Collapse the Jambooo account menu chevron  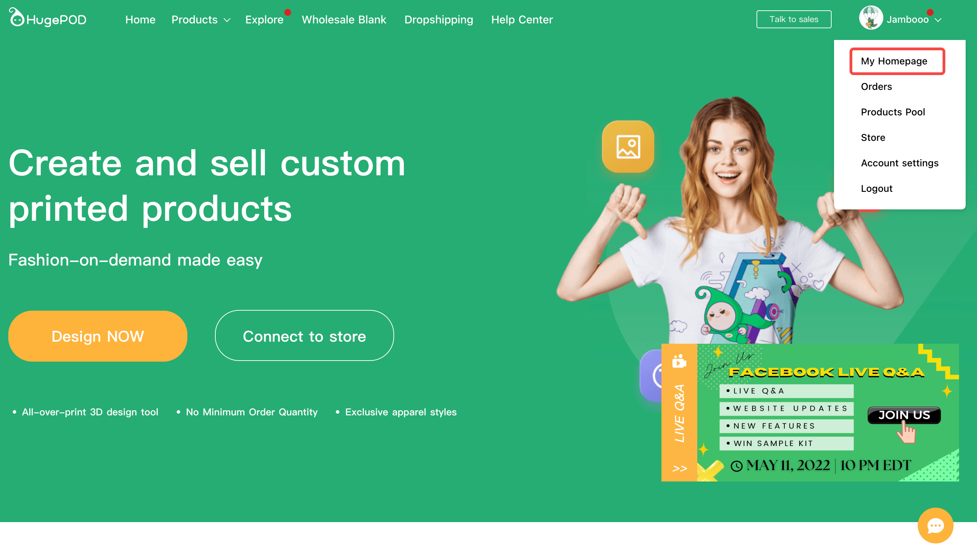coord(938,20)
